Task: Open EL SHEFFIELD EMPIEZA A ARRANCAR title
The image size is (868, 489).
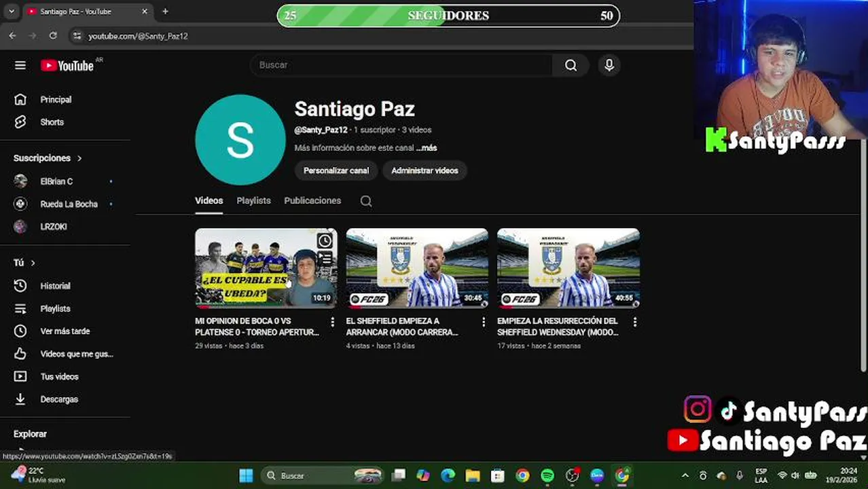Action: tap(402, 327)
